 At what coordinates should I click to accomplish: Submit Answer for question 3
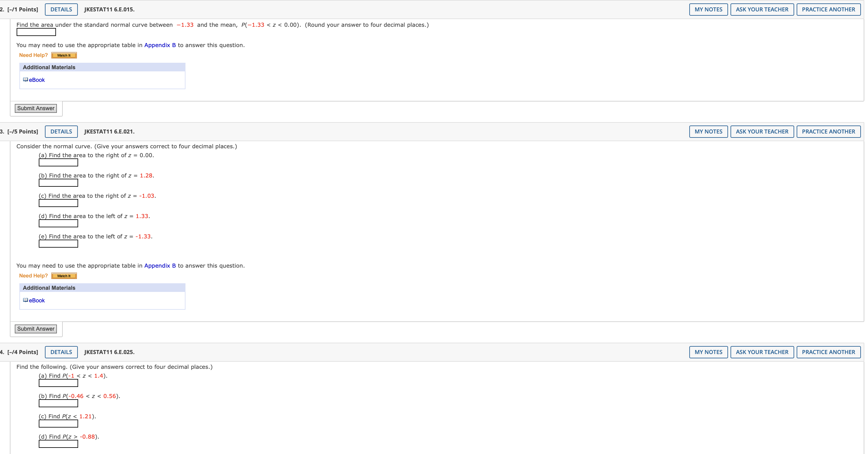pos(36,329)
